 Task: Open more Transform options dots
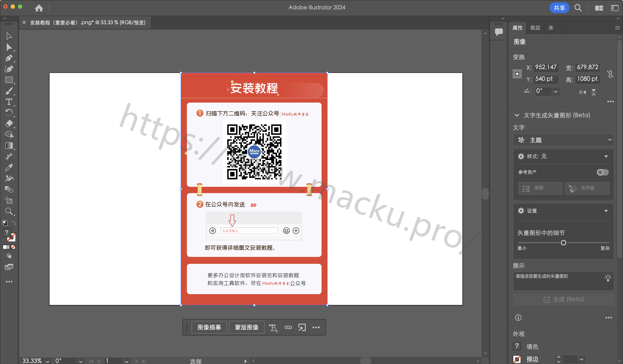tap(610, 101)
